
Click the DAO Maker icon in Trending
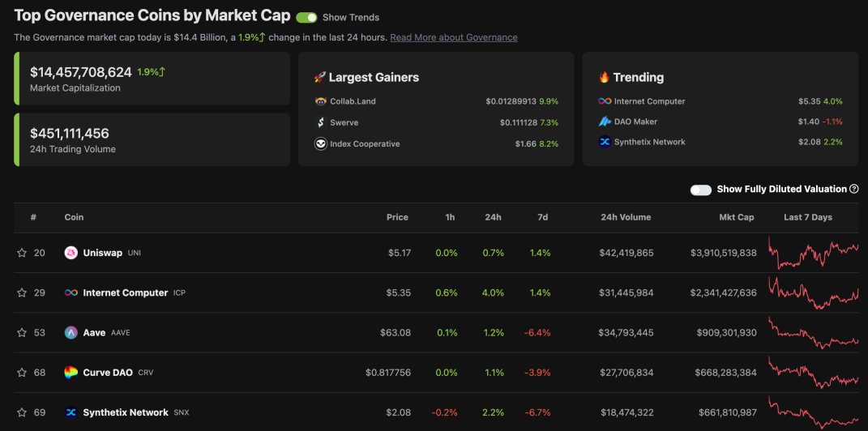[604, 122]
